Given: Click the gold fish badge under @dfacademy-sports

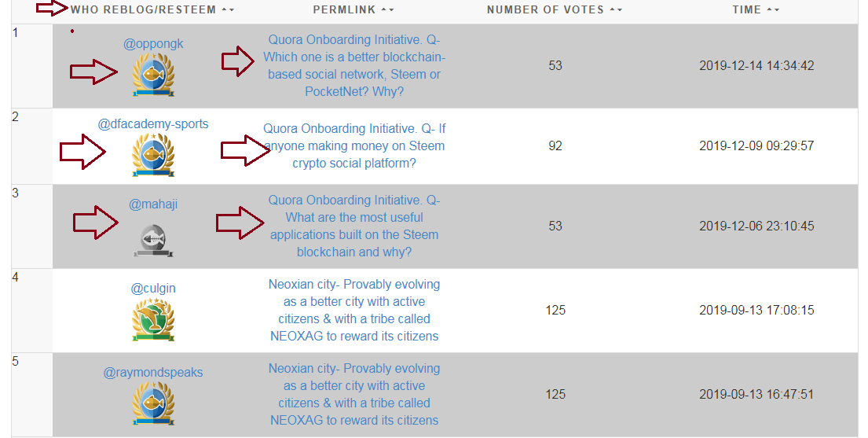Looking at the screenshot, I should [153, 154].
